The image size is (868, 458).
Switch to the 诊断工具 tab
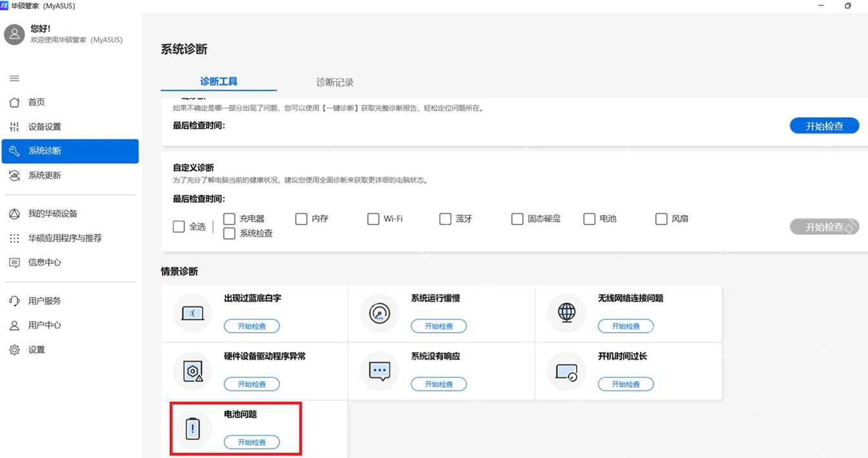click(219, 81)
